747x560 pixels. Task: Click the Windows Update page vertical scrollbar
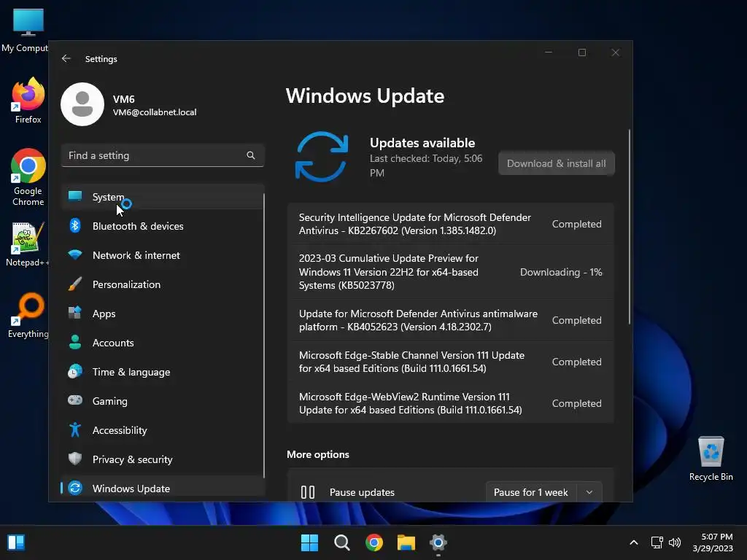[630, 227]
